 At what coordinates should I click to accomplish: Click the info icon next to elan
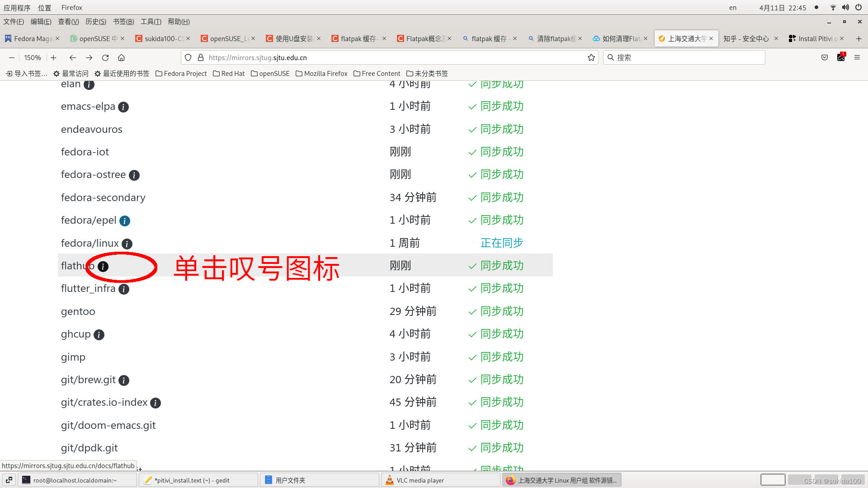coord(89,84)
